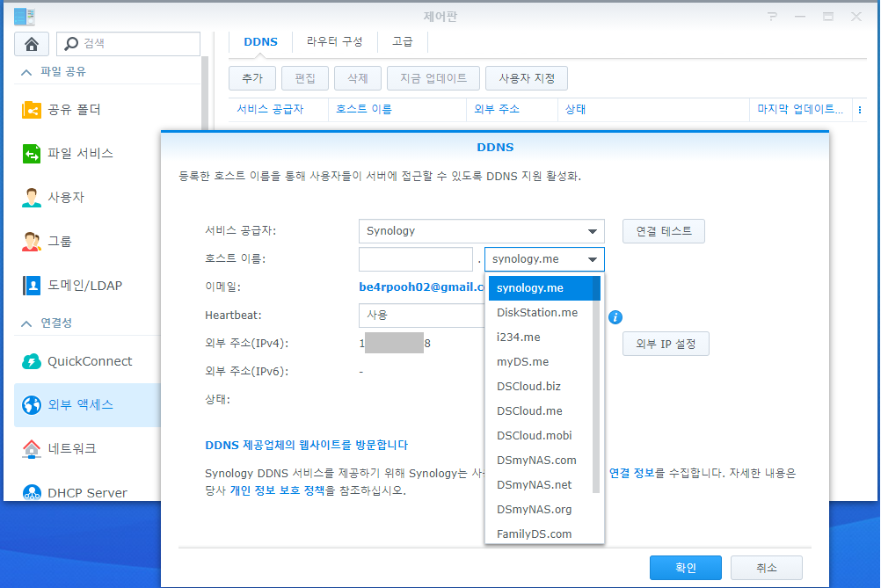This screenshot has height=588, width=881.
Task: Click the 편집 (Edit) button
Action: (305, 78)
